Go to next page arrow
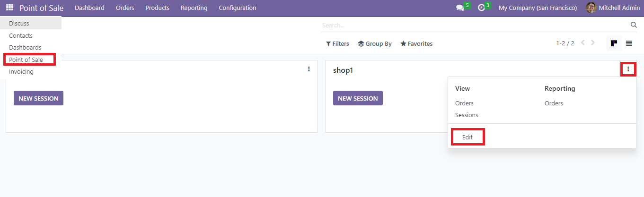Screen dimensions: 644x197 click(x=593, y=43)
